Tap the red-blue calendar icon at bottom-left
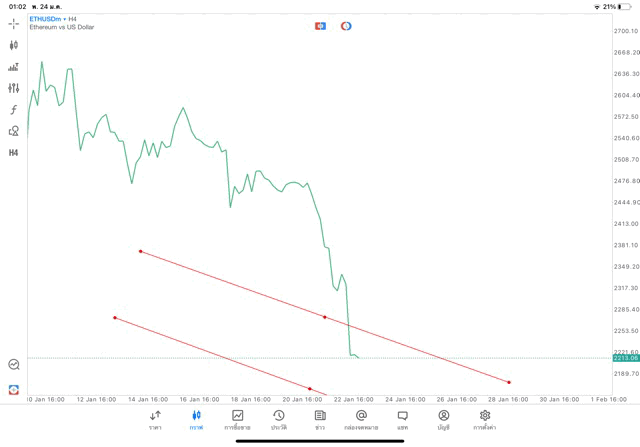This screenshot has width=640, height=447. [x=14, y=389]
